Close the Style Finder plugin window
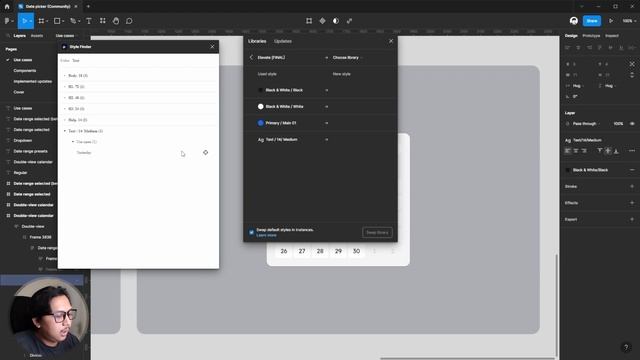Viewport: 640px width, 360px height. 212,47
